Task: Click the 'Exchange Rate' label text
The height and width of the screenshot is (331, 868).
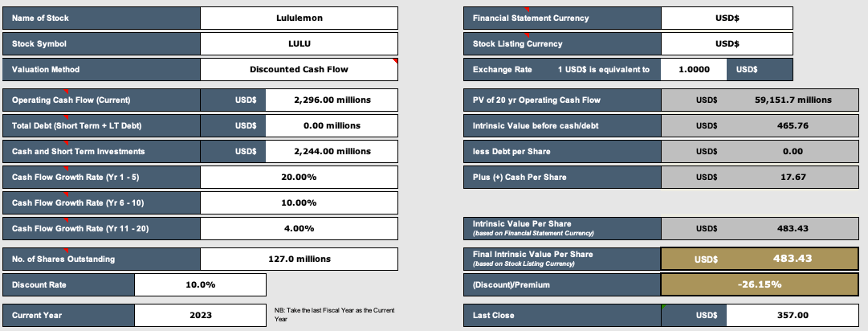Action: (x=502, y=70)
